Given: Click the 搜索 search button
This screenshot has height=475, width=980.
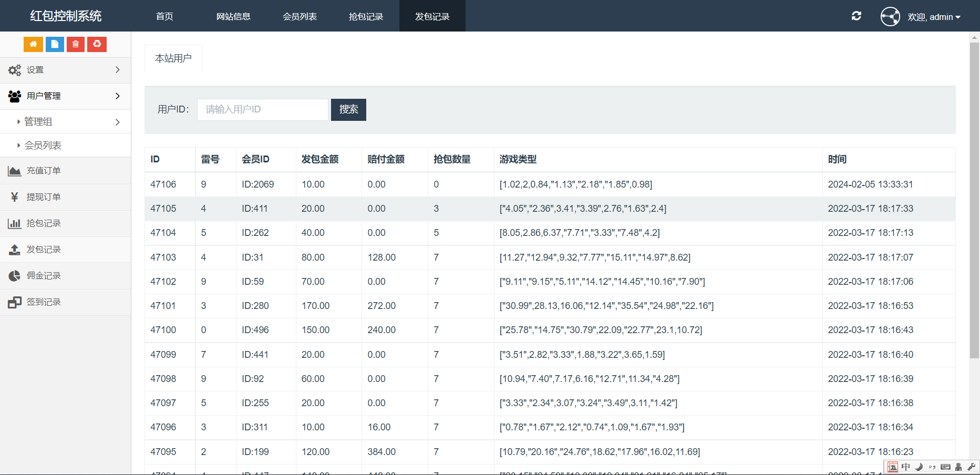Looking at the screenshot, I should tap(348, 109).
